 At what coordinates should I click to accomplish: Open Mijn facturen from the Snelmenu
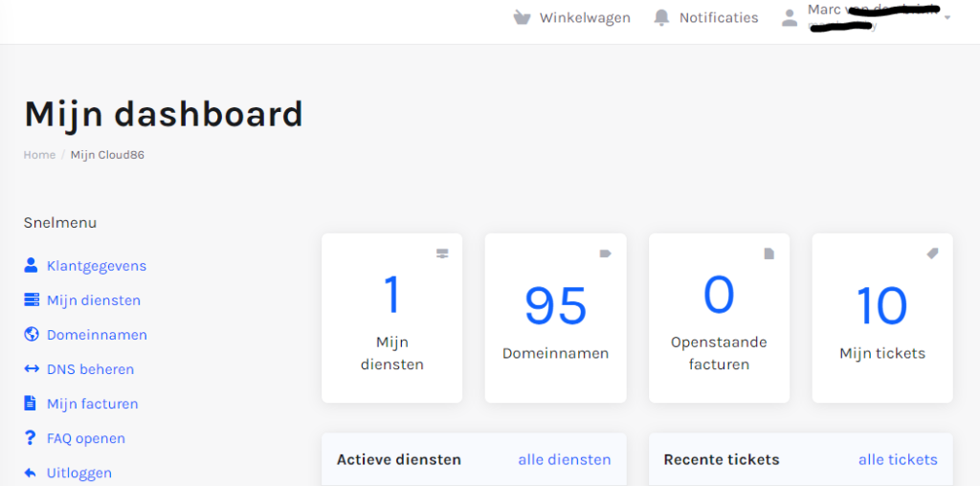pos(93,404)
